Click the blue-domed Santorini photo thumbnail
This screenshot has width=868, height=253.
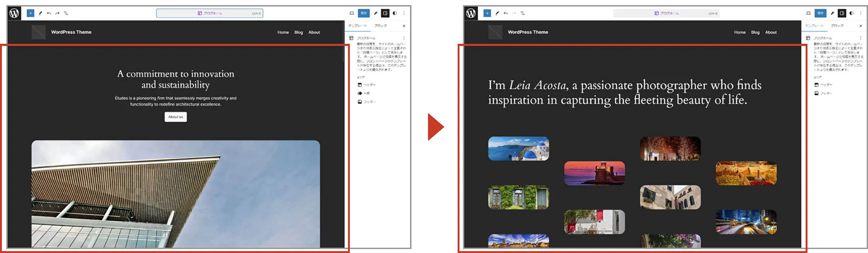(x=518, y=148)
